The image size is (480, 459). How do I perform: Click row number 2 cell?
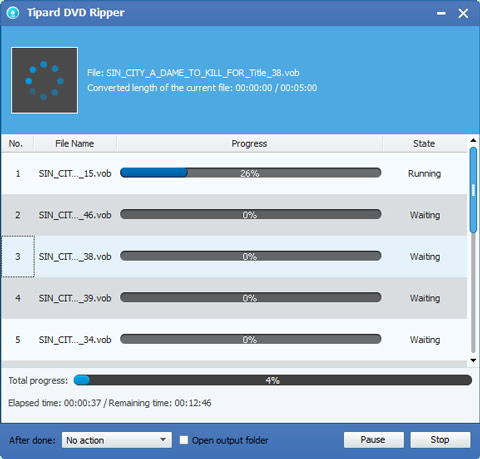(x=18, y=215)
